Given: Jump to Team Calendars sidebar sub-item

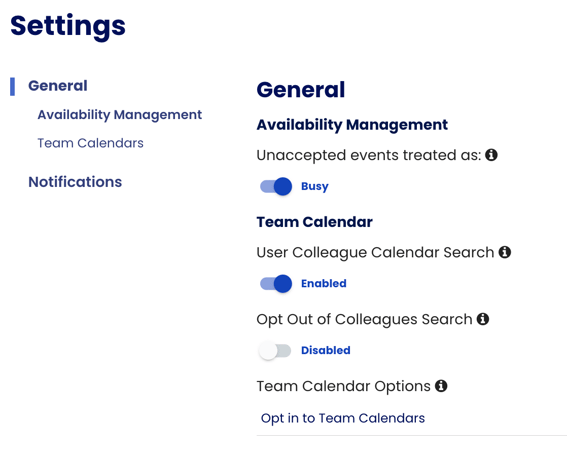Looking at the screenshot, I should coord(90,143).
